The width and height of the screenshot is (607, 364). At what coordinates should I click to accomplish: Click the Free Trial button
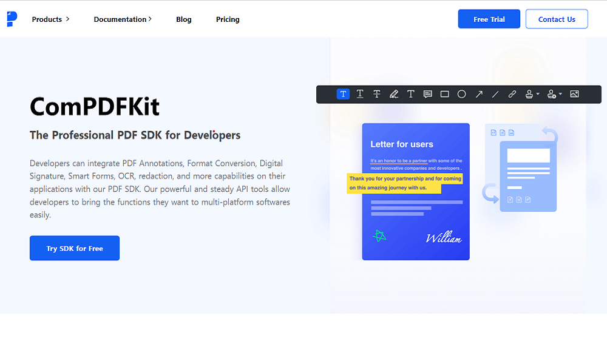point(489,19)
